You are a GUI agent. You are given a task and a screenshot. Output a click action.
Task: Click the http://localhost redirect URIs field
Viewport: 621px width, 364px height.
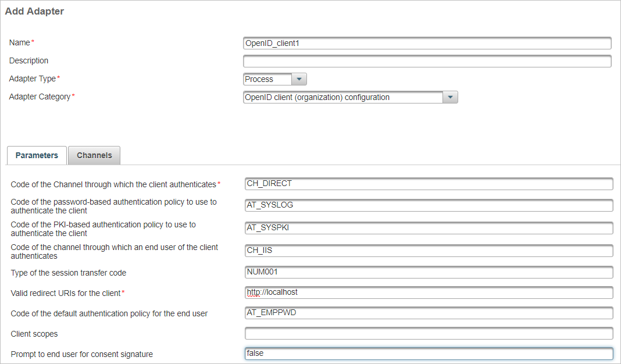(429, 292)
